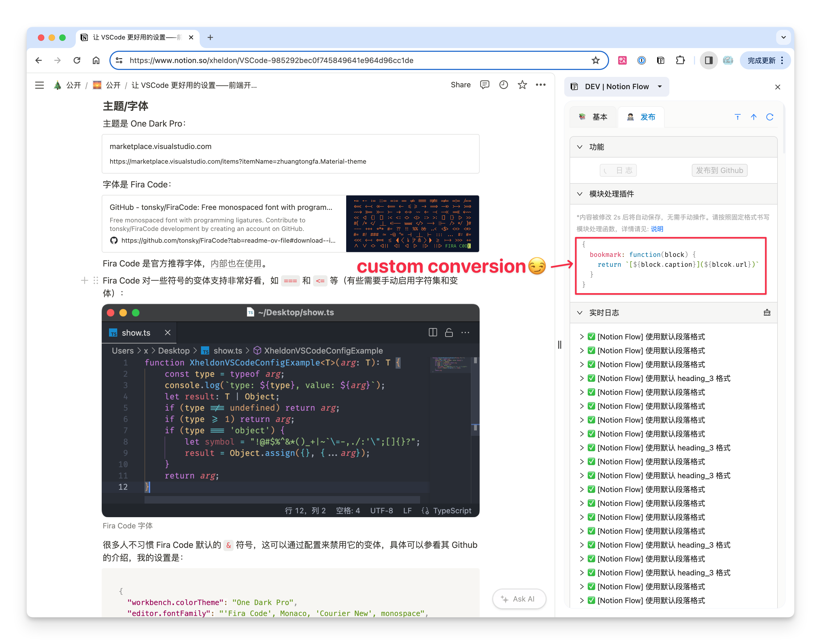
Task: Switch to the 基本 tab
Action: [x=593, y=117]
